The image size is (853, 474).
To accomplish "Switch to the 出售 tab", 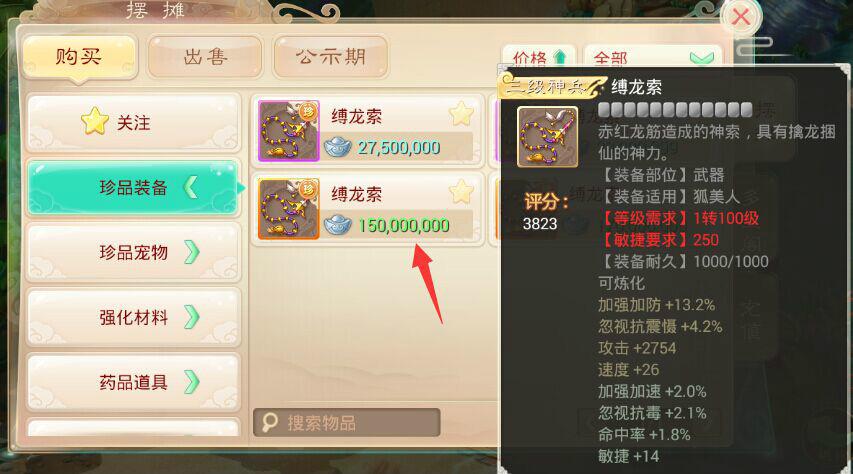I will [x=205, y=57].
